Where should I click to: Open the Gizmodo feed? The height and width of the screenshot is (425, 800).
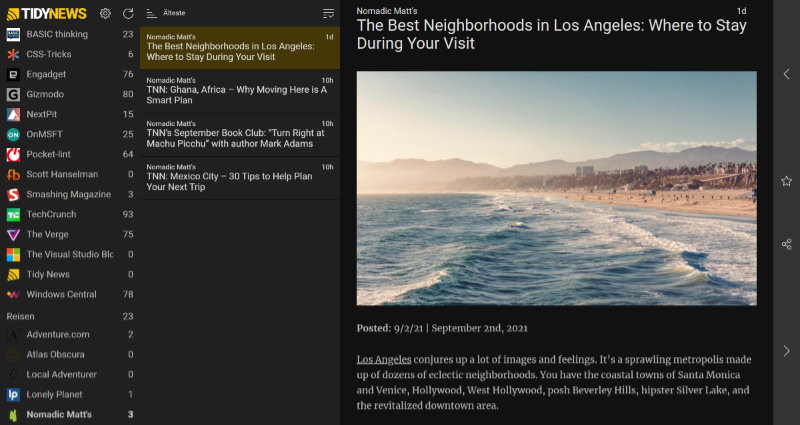coord(45,94)
